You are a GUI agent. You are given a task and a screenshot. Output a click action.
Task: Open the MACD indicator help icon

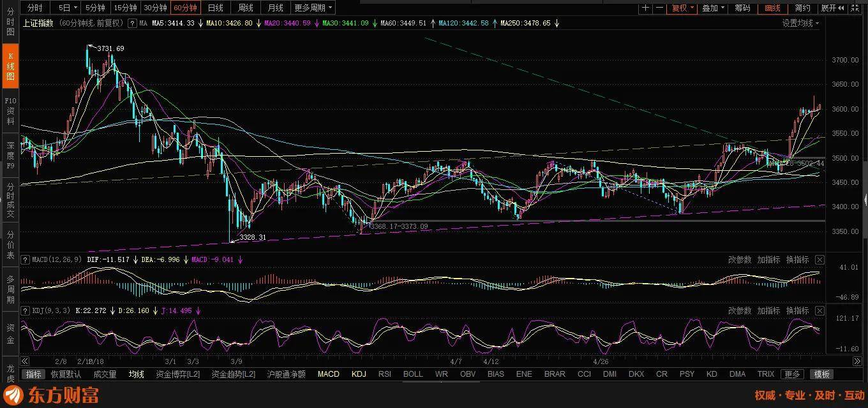25,260
